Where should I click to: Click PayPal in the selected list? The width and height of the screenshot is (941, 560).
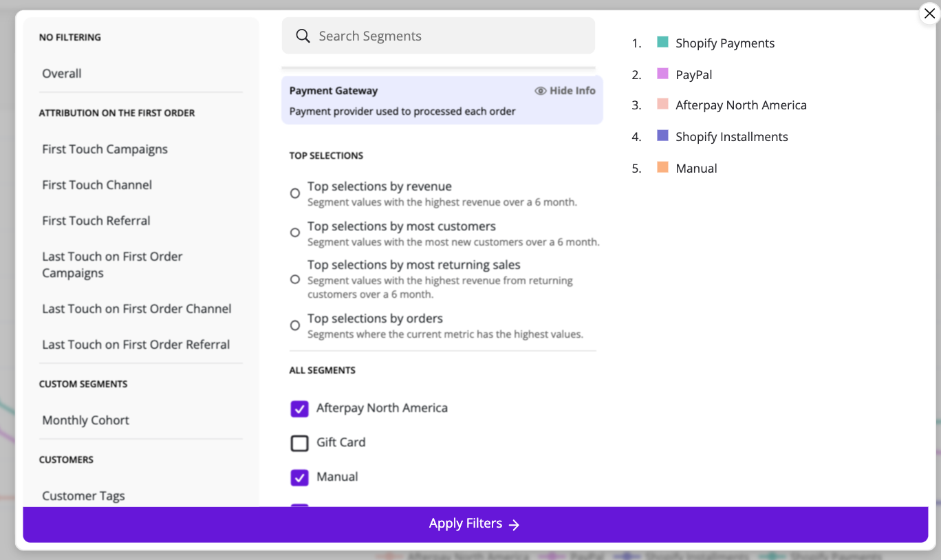point(694,75)
